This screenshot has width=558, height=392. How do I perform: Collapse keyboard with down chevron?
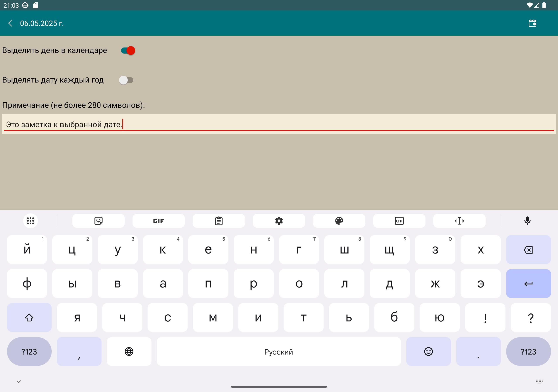(19, 381)
